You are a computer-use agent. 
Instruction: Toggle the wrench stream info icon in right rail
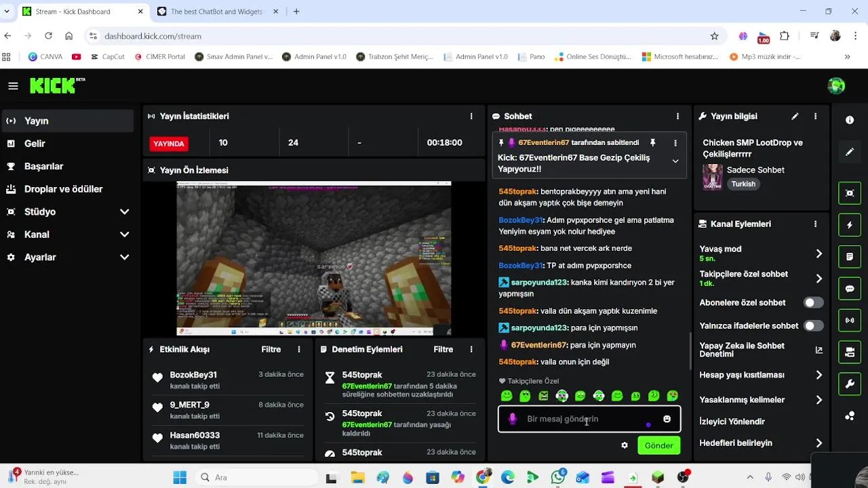(850, 384)
